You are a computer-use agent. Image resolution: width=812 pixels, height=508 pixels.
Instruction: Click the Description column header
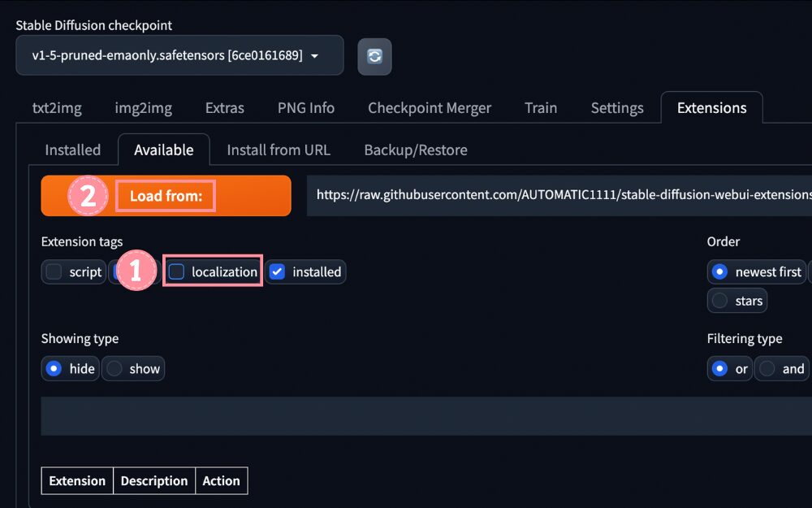154,481
